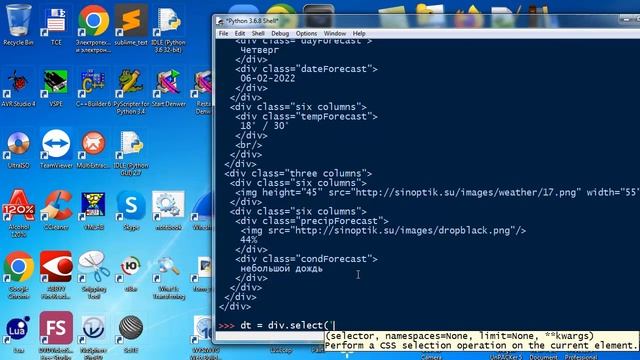The width and height of the screenshot is (640, 360).
Task: Click the dropblack.png image tag line
Action: 383,231
